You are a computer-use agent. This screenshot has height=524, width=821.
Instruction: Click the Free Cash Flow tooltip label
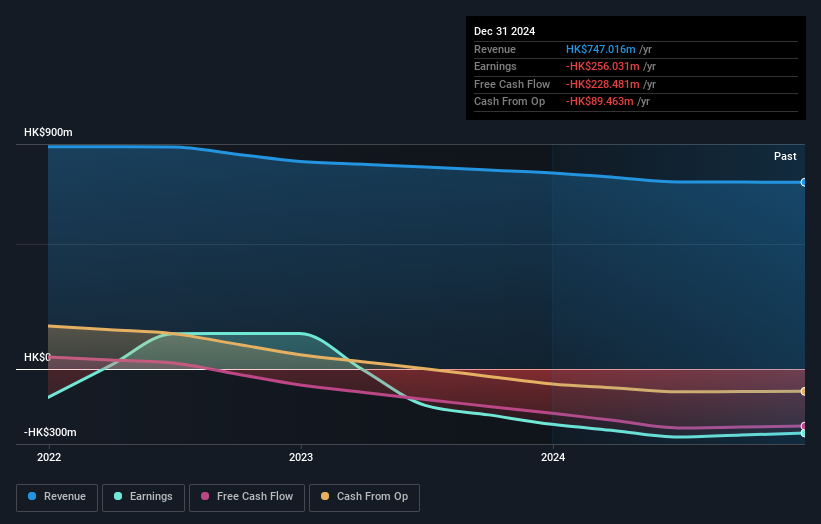[512, 84]
